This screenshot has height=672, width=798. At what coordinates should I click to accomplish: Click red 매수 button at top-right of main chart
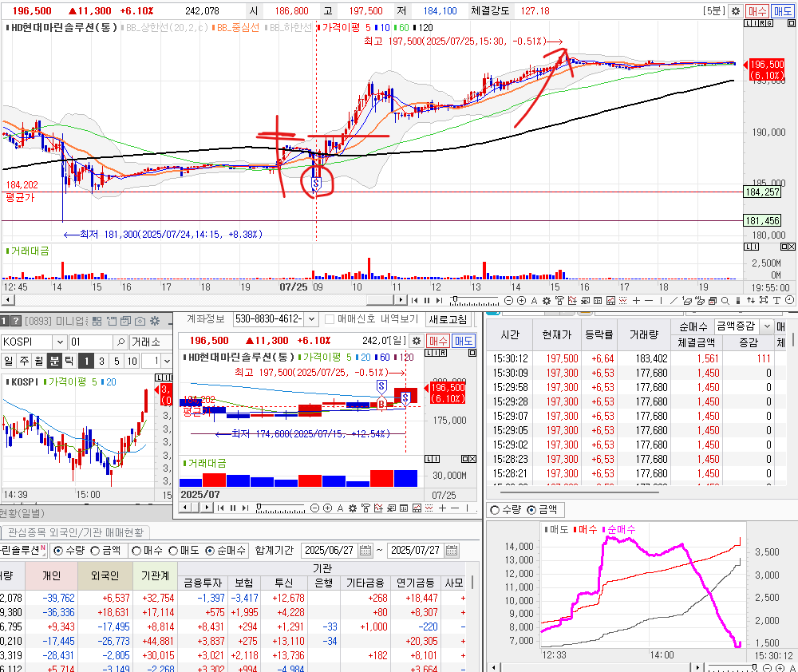coord(757,10)
